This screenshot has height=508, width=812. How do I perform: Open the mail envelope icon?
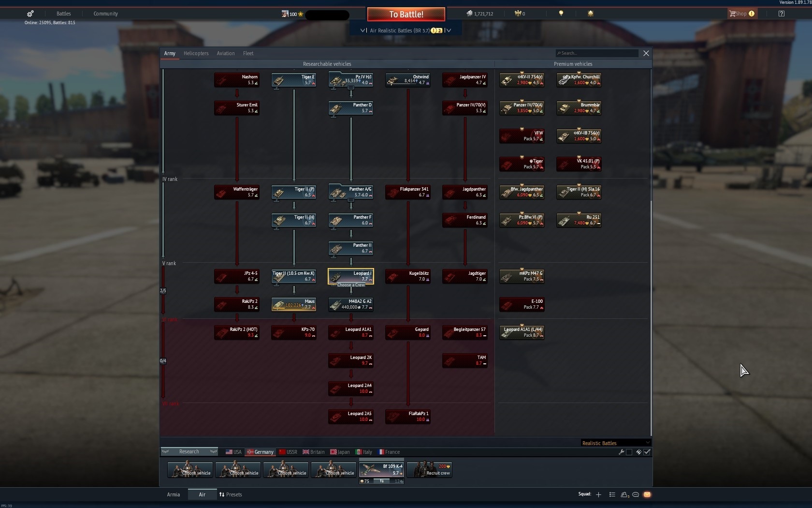pyautogui.click(x=647, y=494)
